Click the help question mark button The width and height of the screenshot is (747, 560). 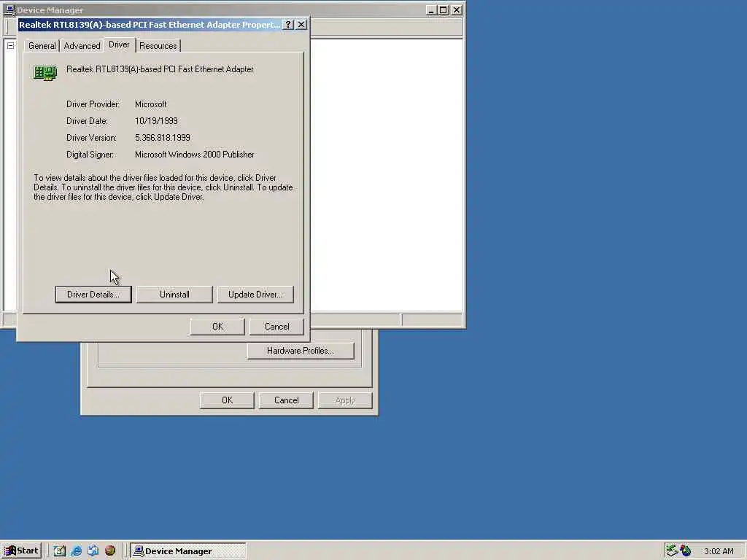click(x=287, y=25)
